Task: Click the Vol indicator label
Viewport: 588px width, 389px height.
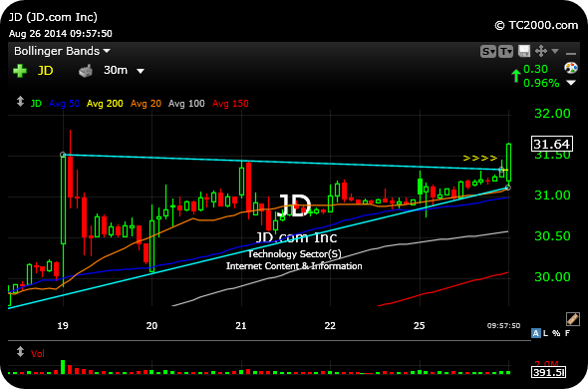Action: 38,353
